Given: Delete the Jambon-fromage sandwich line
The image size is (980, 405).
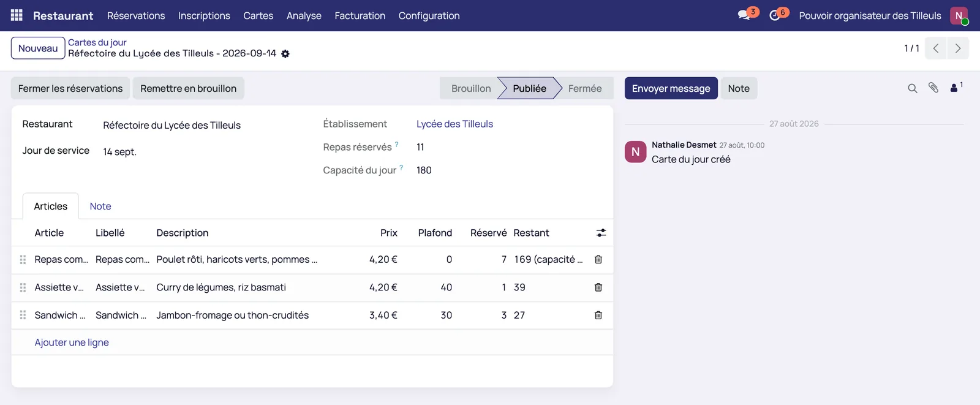Looking at the screenshot, I should point(598,316).
